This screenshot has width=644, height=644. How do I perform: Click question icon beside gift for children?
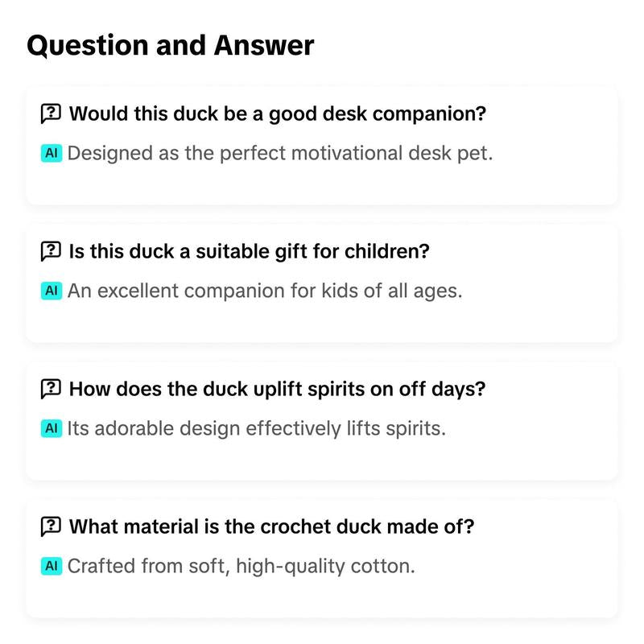coord(51,251)
